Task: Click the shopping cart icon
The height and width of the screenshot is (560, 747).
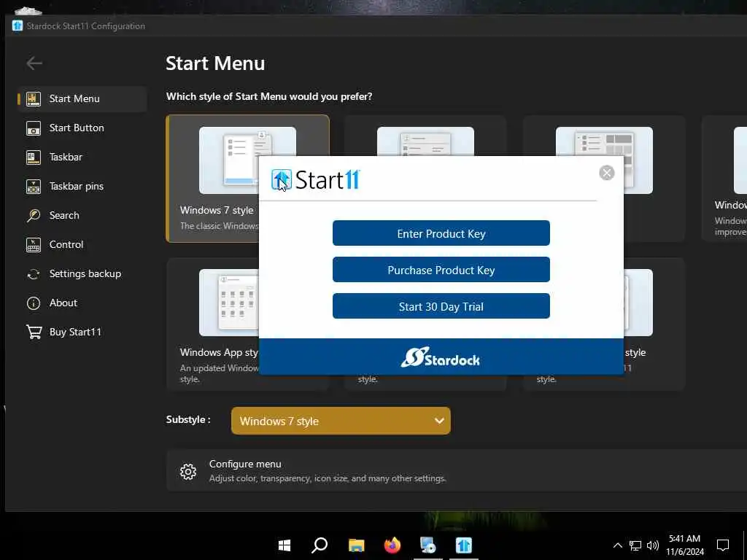Action: tap(34, 332)
